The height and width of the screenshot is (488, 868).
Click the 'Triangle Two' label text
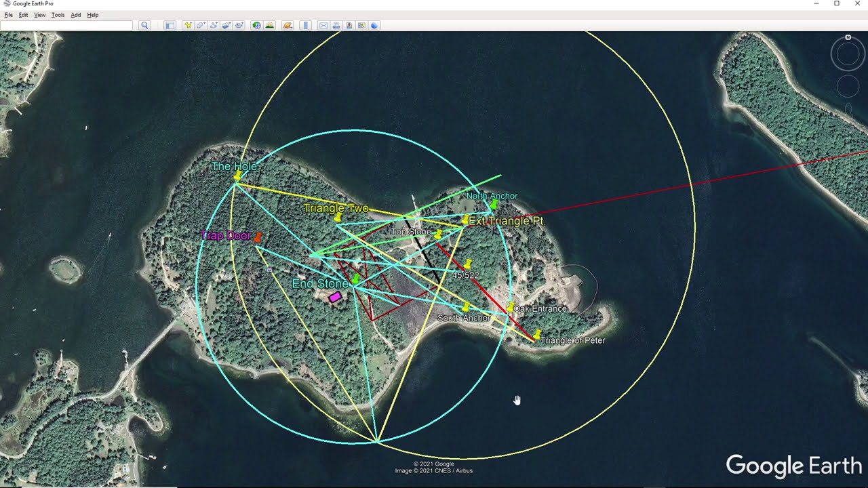[336, 208]
